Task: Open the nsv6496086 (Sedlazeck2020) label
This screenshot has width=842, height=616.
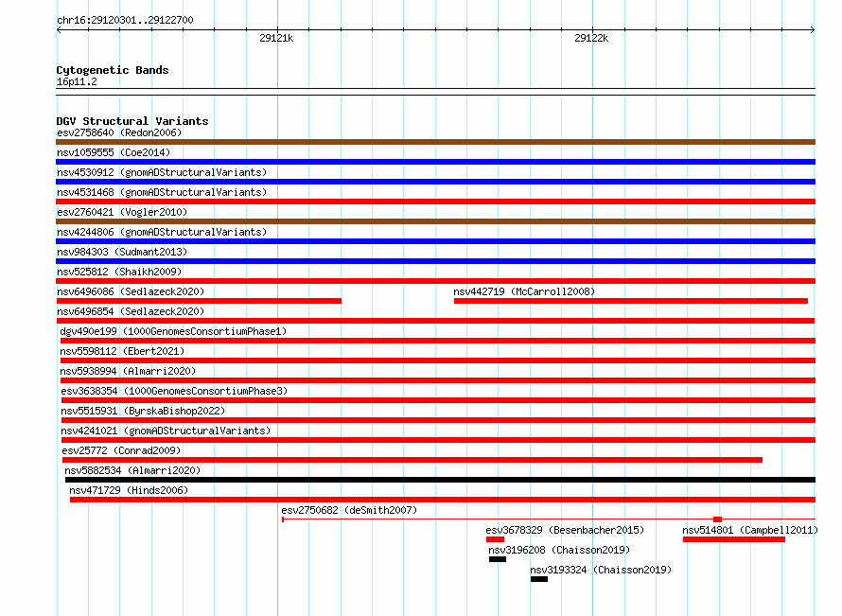Action: [x=131, y=291]
